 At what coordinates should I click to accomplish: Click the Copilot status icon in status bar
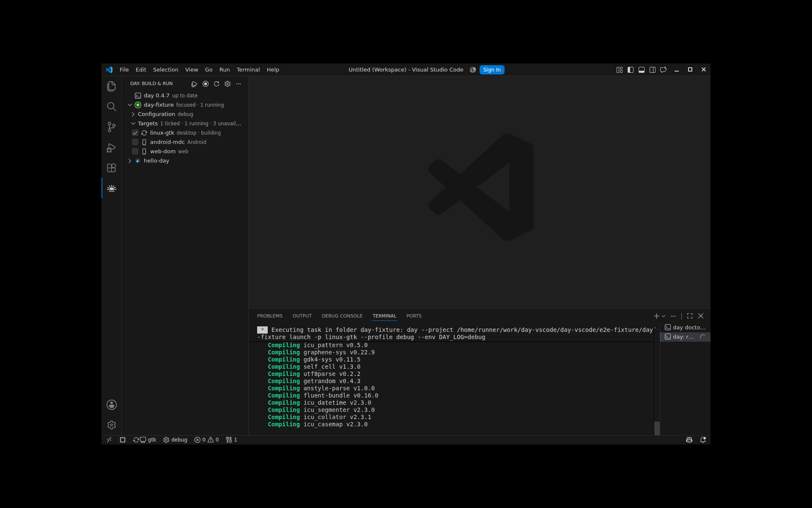(x=689, y=440)
